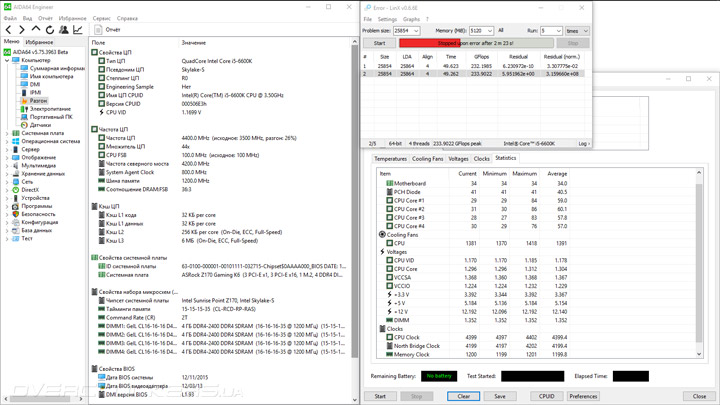Screen dimensions: 720x405
Task: Click the CPU Core #1 icon
Action: pyautogui.click(x=389, y=200)
